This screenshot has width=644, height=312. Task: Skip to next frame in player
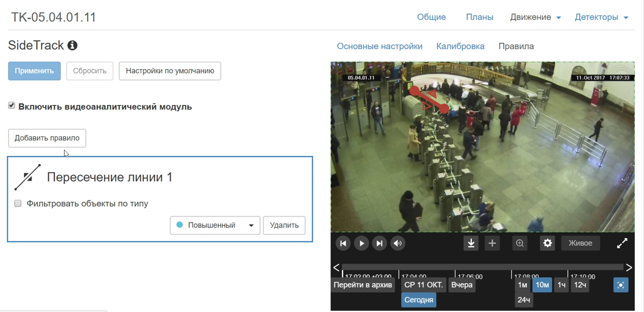click(x=380, y=243)
